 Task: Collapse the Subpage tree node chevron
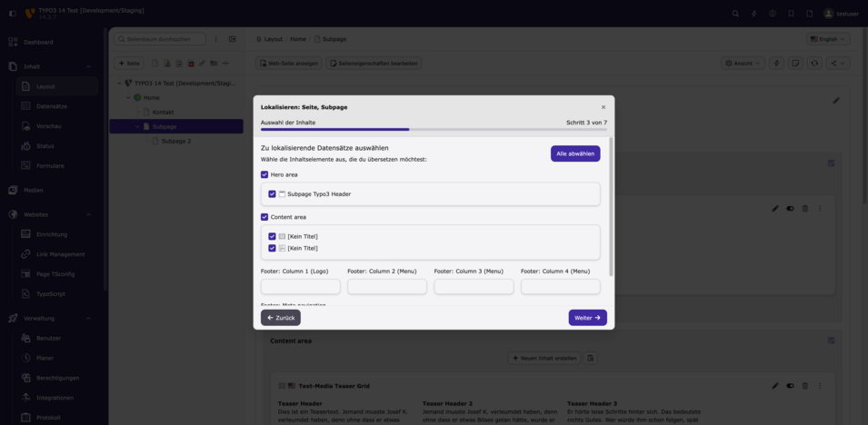[138, 127]
